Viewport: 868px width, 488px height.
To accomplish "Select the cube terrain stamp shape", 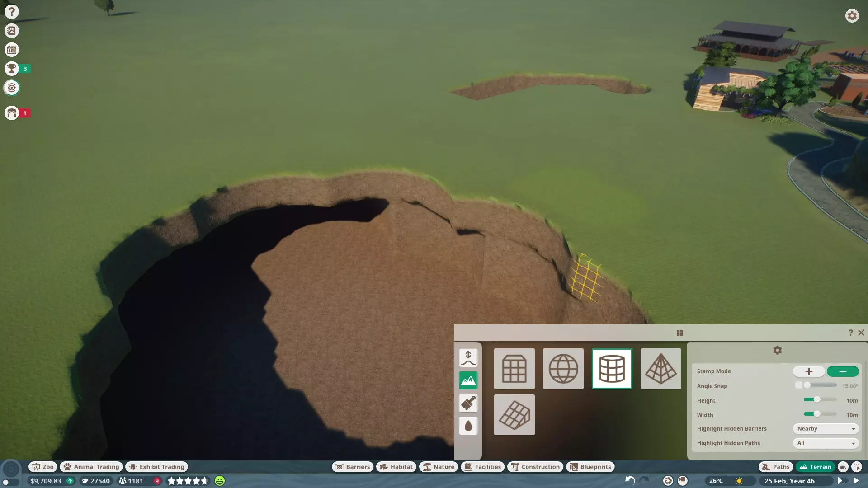I will pyautogui.click(x=514, y=369).
